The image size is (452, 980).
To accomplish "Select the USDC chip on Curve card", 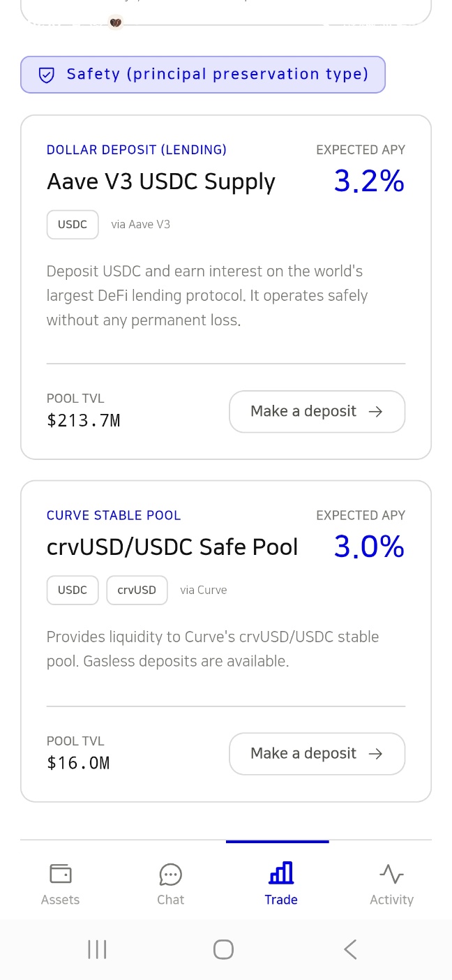I will 73,591.
